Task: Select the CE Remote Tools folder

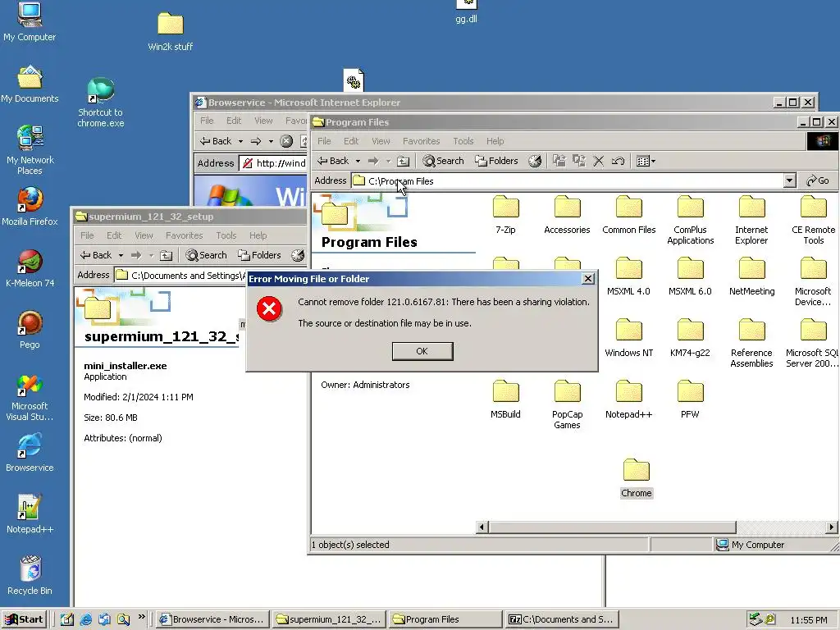Action: point(813,220)
